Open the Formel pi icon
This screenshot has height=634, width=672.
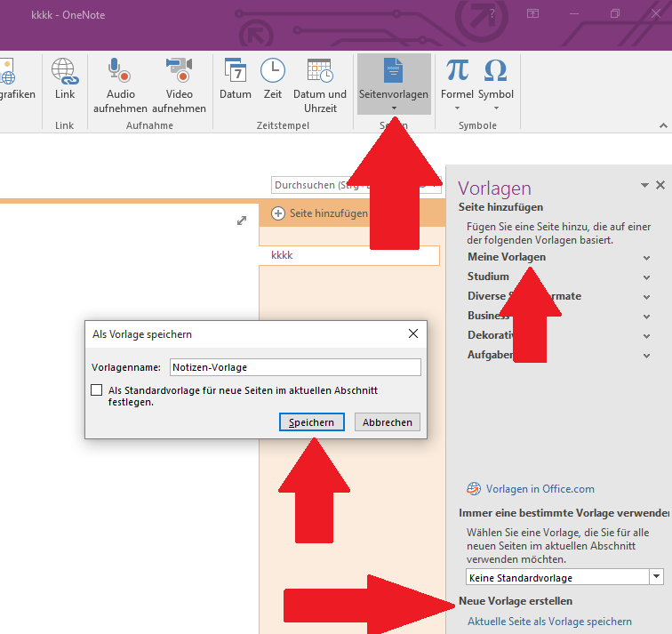pos(457,71)
